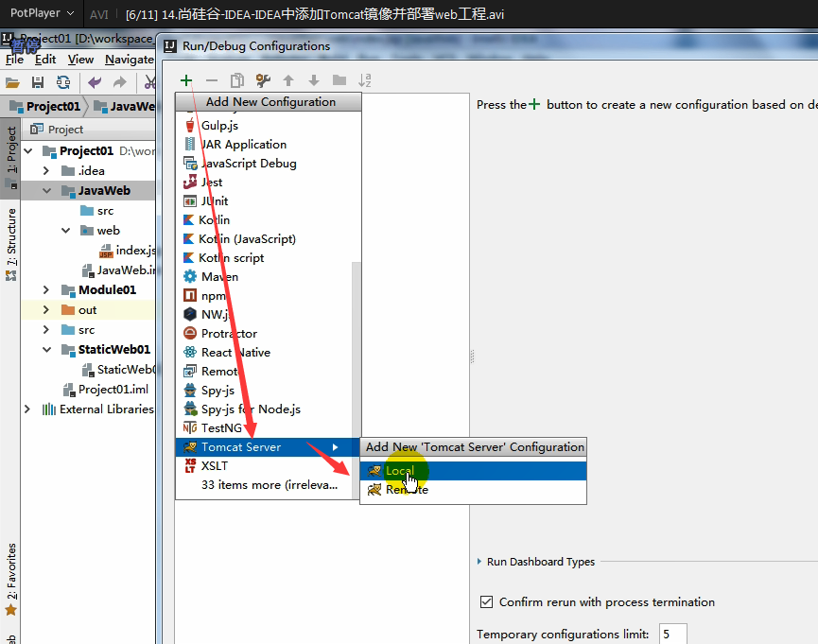Open the File menu
Image resolution: width=818 pixels, height=644 pixels.
click(x=14, y=60)
